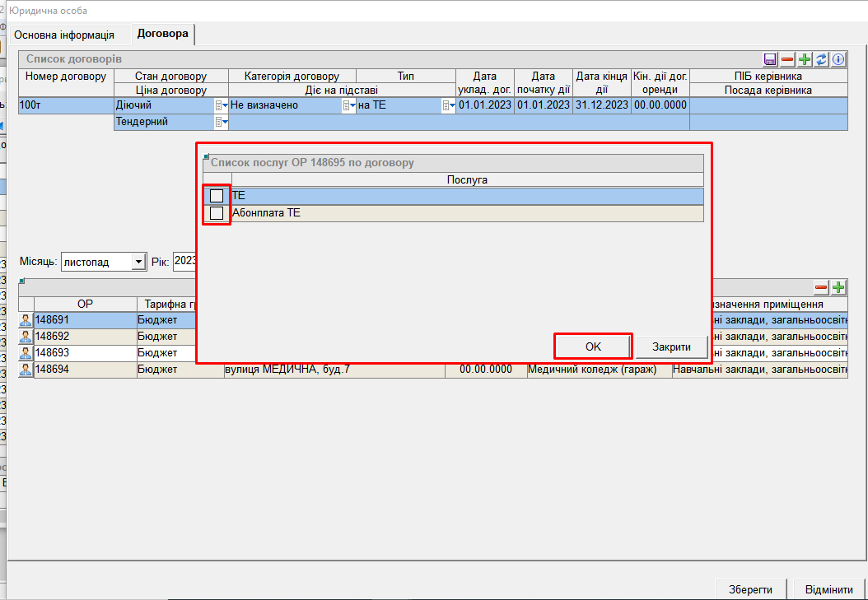Click green plus icon in Список договорів header
Image resolution: width=868 pixels, height=600 pixels.
(x=805, y=59)
